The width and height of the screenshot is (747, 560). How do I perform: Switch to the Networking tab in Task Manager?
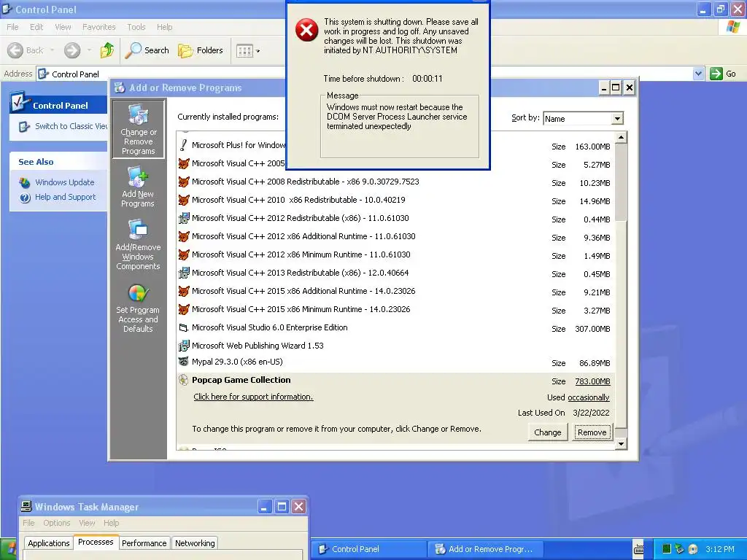click(195, 543)
